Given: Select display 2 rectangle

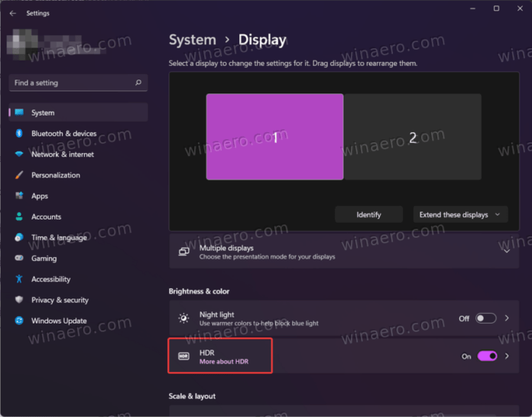Looking at the screenshot, I should coord(413,137).
